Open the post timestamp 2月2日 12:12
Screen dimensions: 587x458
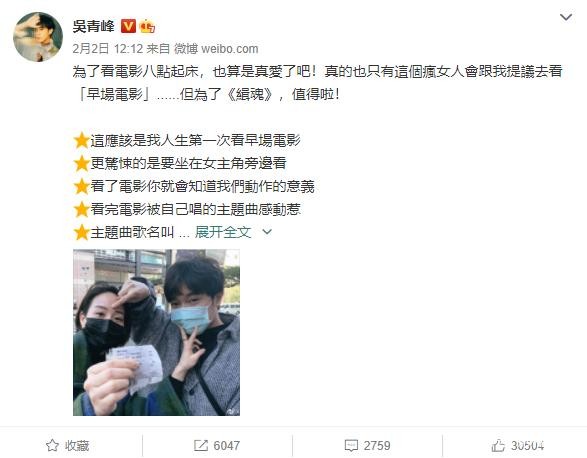pos(108,49)
